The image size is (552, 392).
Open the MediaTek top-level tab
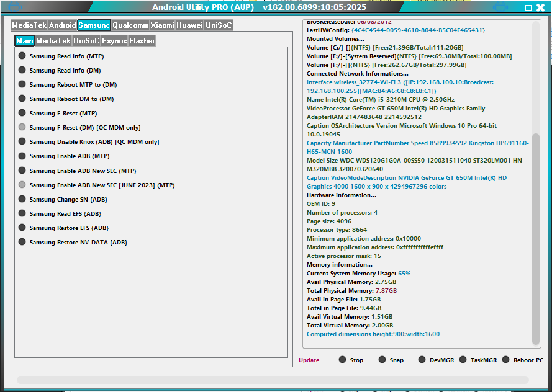29,25
